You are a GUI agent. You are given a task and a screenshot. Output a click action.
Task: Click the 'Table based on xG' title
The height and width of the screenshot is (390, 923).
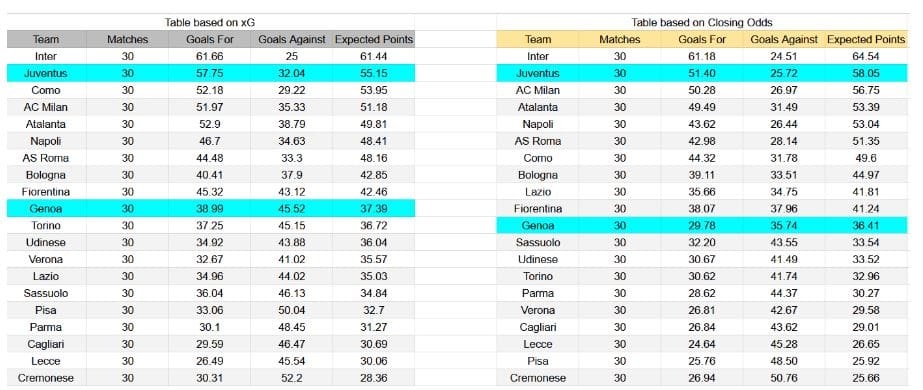210,22
